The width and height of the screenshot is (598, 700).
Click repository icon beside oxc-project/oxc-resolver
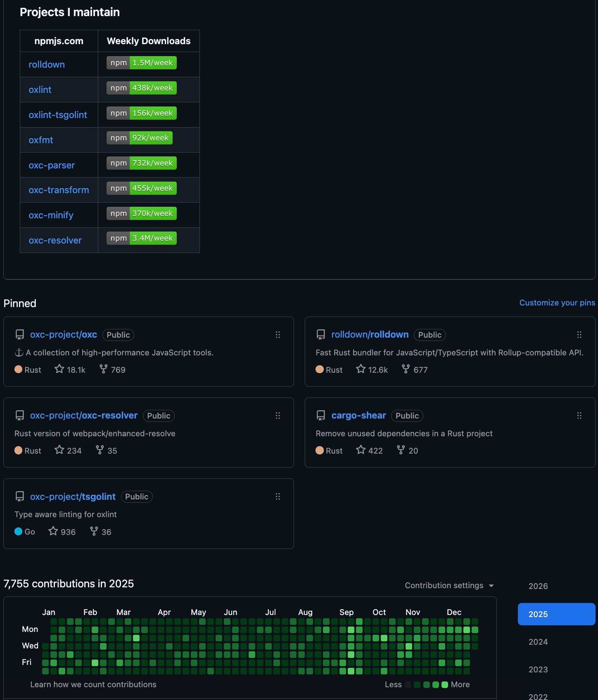tap(19, 416)
